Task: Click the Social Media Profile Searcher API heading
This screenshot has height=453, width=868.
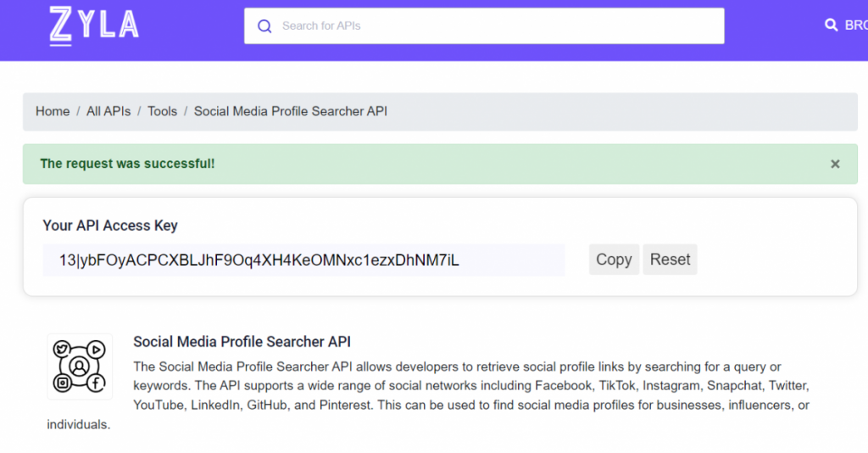Action: click(x=242, y=342)
